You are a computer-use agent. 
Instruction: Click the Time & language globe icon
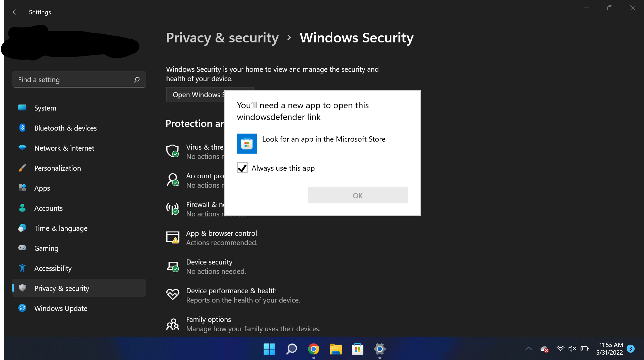22,228
